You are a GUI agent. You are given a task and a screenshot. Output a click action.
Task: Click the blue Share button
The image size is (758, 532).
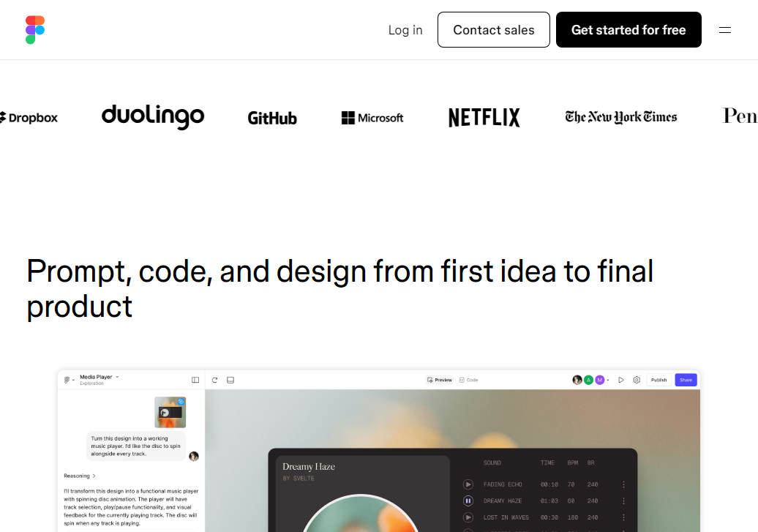click(686, 380)
